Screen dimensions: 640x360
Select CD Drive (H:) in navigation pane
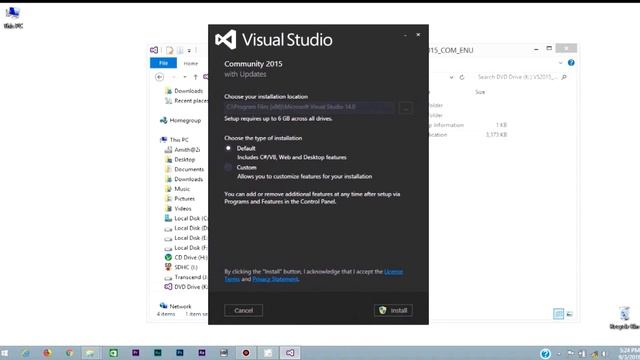coord(186,257)
